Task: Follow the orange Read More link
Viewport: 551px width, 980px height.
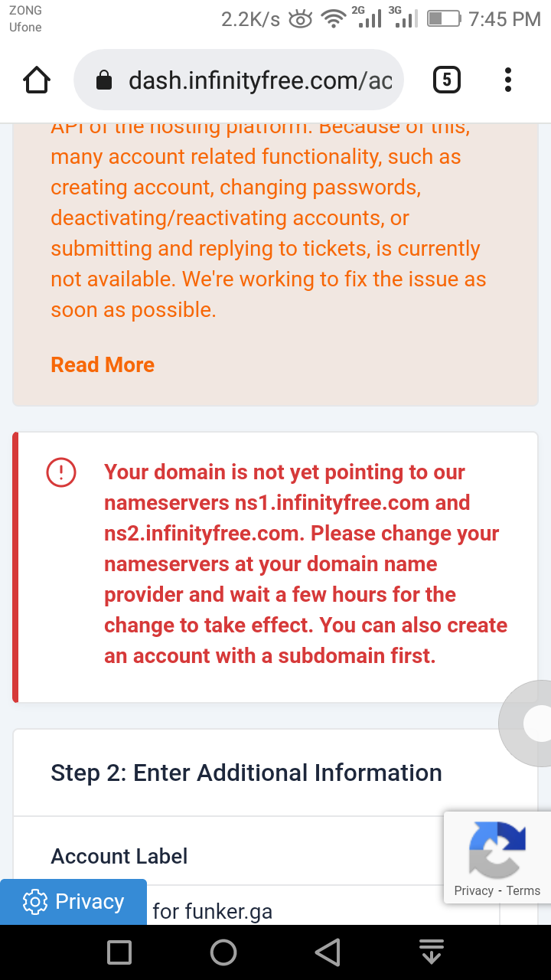Action: click(103, 364)
